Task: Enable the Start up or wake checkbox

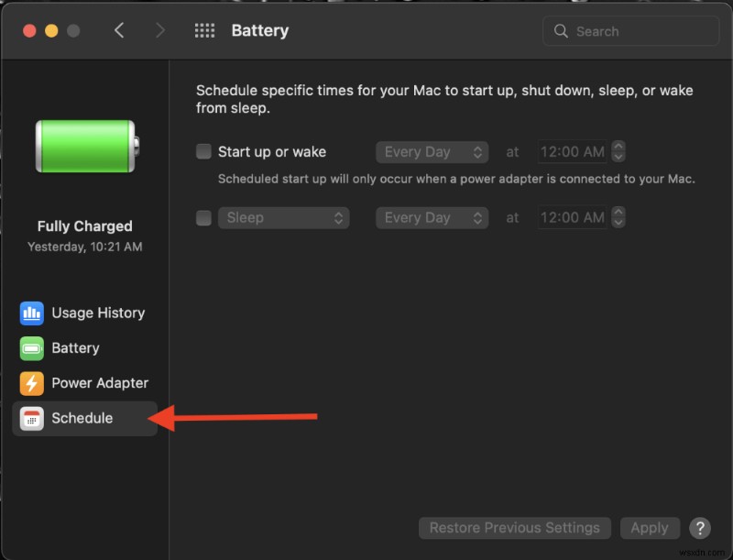Action: click(203, 151)
